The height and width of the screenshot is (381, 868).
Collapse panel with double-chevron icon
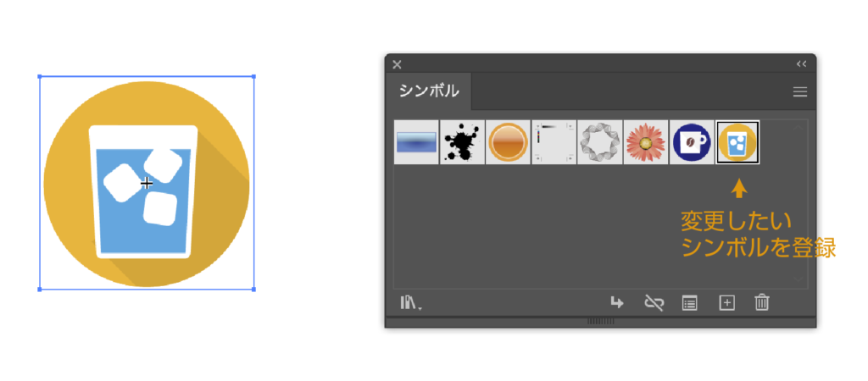coord(801,64)
